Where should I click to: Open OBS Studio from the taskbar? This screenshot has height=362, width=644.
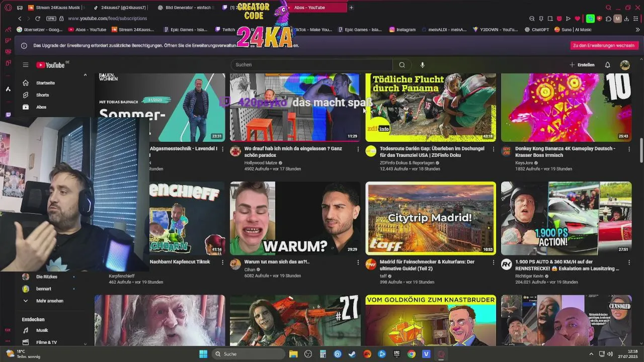tap(308, 354)
